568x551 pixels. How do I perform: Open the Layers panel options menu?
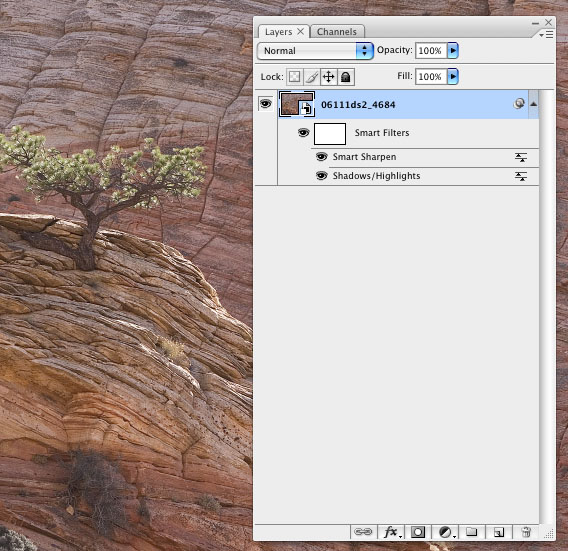pyautogui.click(x=546, y=34)
